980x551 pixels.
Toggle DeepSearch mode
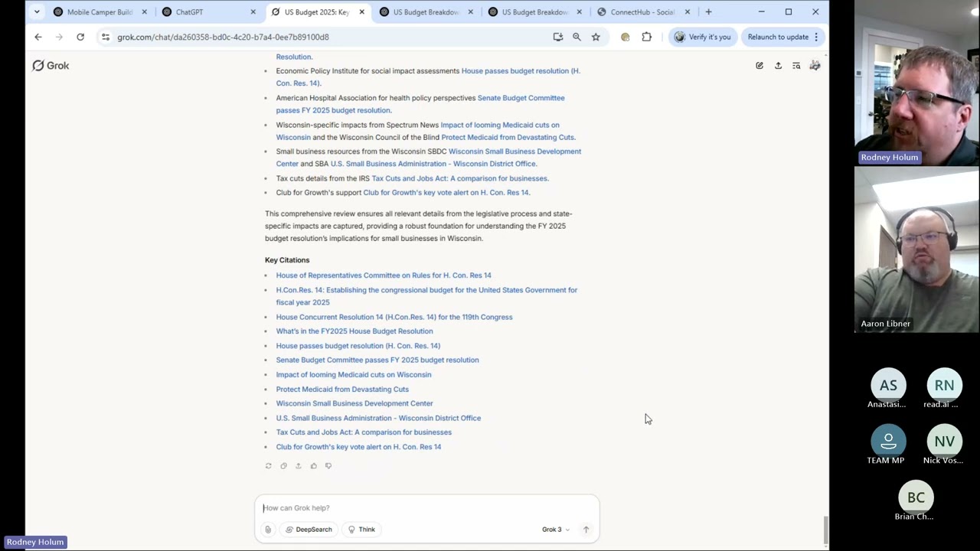click(309, 530)
